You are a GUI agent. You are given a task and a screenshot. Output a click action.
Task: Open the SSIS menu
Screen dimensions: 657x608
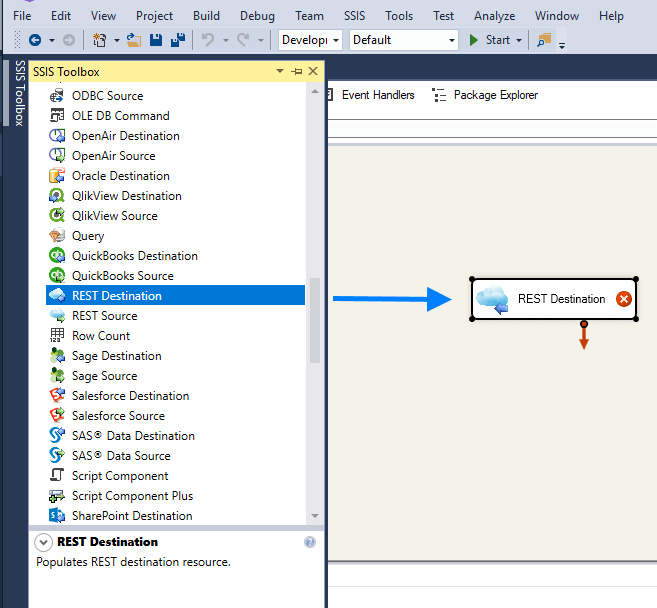pyautogui.click(x=355, y=16)
